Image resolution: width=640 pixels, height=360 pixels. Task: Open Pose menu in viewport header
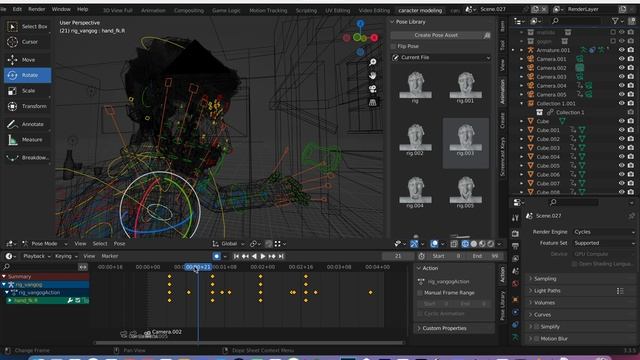119,244
